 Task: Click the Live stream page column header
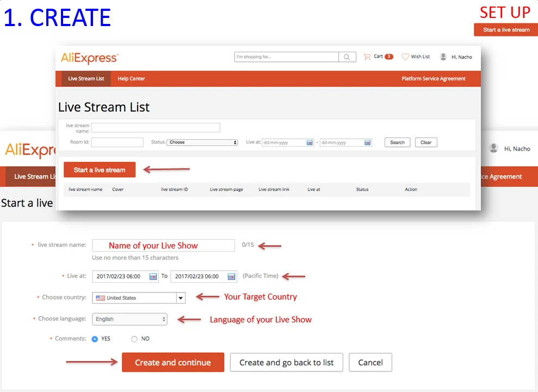click(226, 189)
